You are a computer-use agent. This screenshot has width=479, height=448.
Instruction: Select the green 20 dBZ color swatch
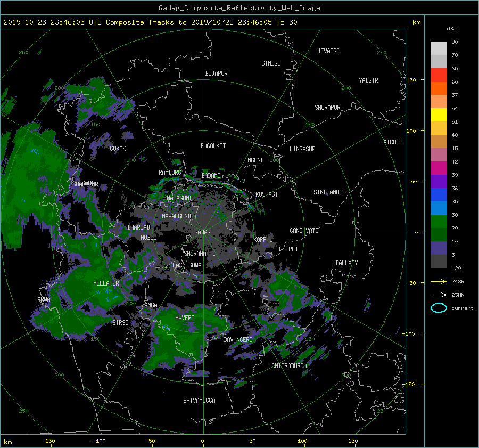click(439, 222)
